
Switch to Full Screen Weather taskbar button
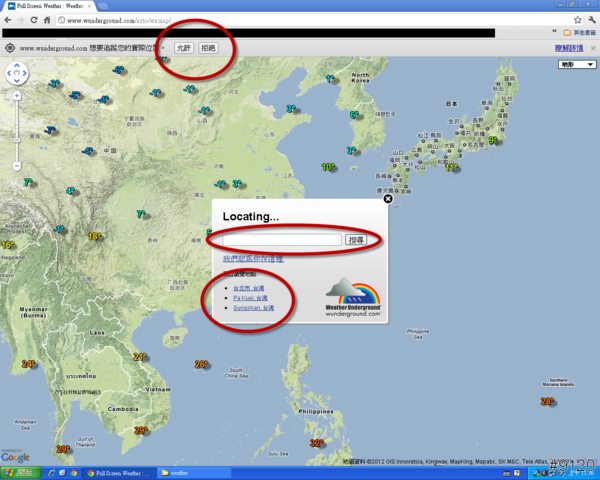(119, 473)
